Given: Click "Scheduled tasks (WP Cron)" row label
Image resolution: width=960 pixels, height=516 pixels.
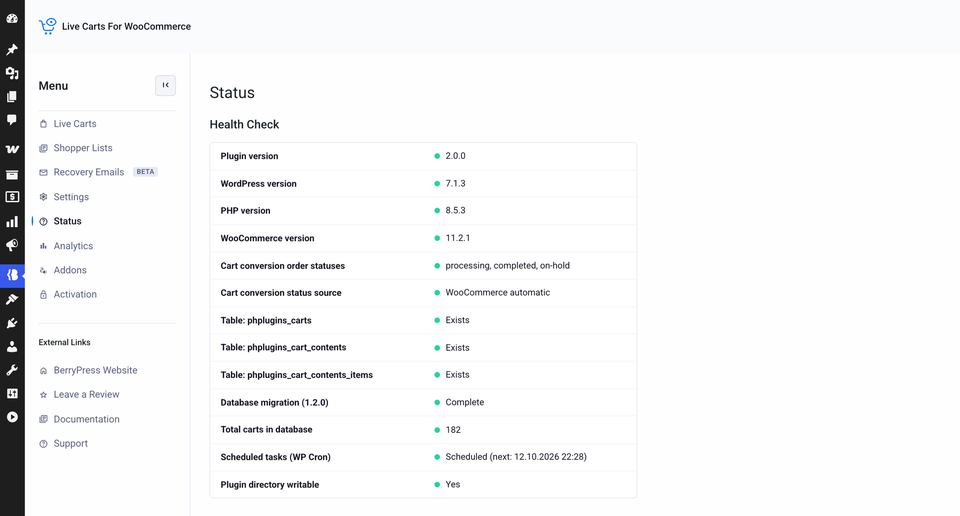Looking at the screenshot, I should coord(276,457).
